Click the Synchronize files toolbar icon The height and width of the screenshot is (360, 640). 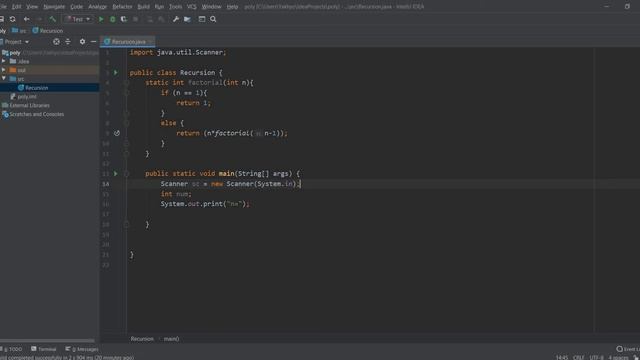13,19
